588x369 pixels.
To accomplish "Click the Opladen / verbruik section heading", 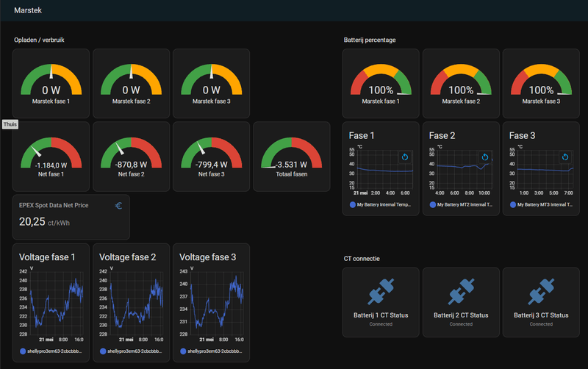I will click(x=39, y=40).
